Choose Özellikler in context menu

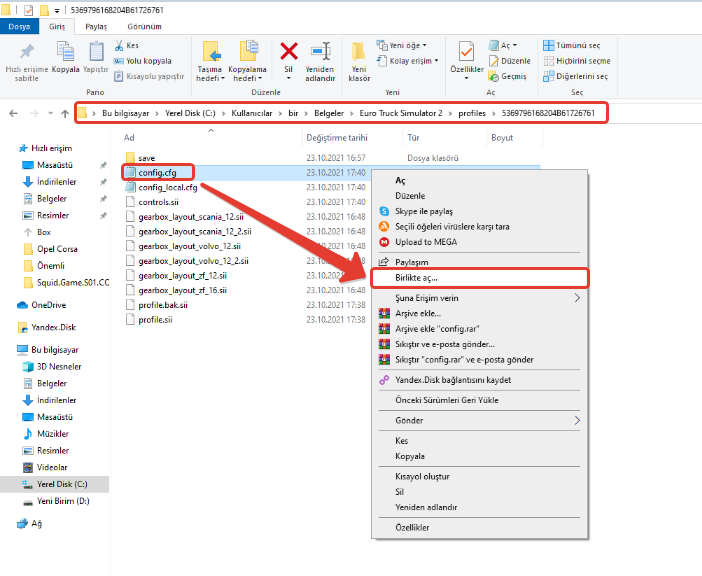(x=479, y=528)
